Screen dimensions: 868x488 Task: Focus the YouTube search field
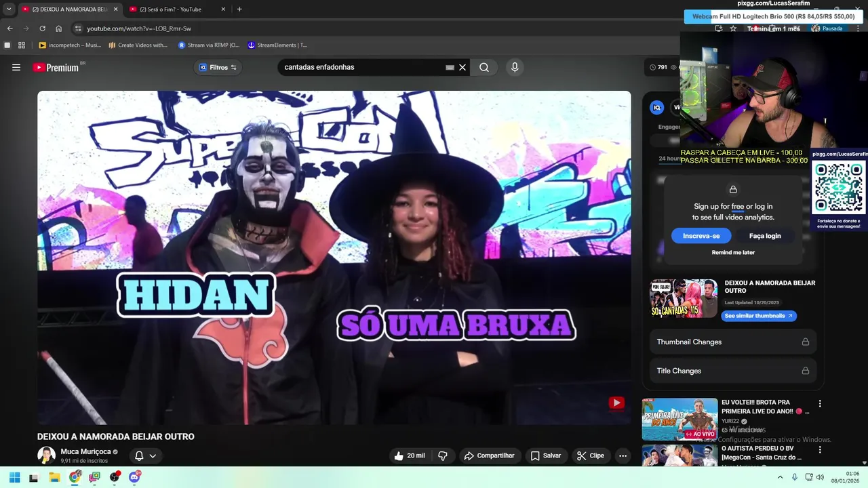click(x=363, y=67)
